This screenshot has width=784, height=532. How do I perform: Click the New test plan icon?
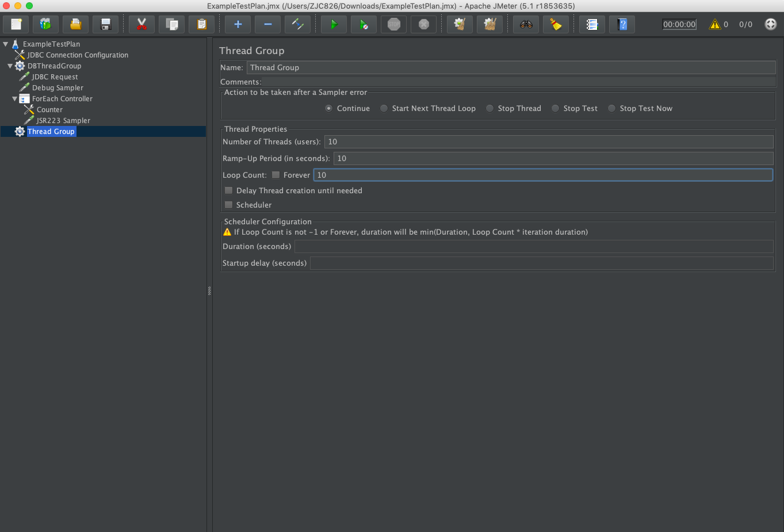tap(16, 24)
